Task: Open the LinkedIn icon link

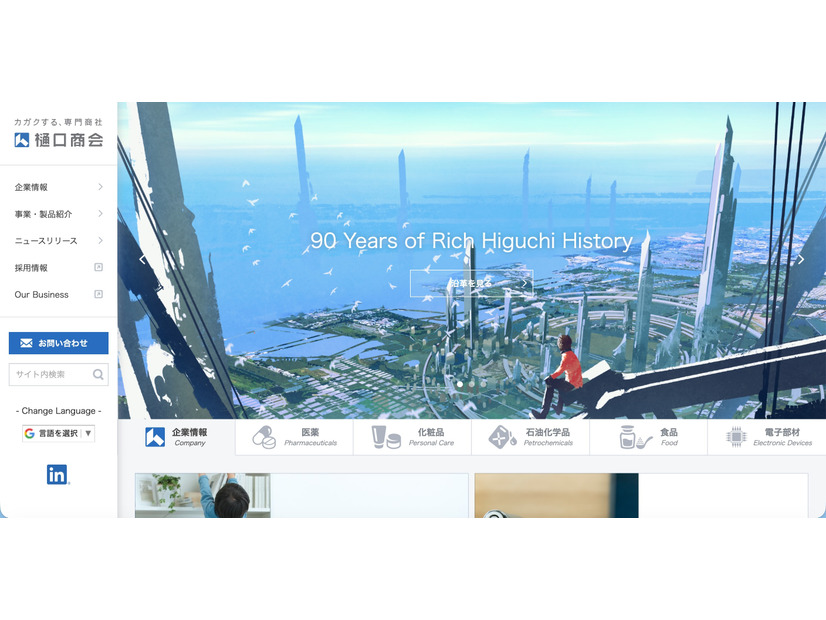Action: tap(58, 474)
